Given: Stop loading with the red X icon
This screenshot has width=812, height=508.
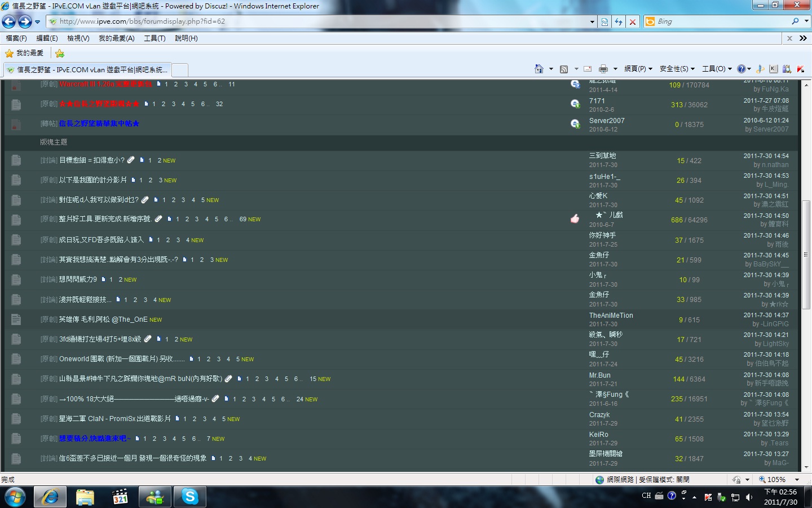Looking at the screenshot, I should 633,21.
